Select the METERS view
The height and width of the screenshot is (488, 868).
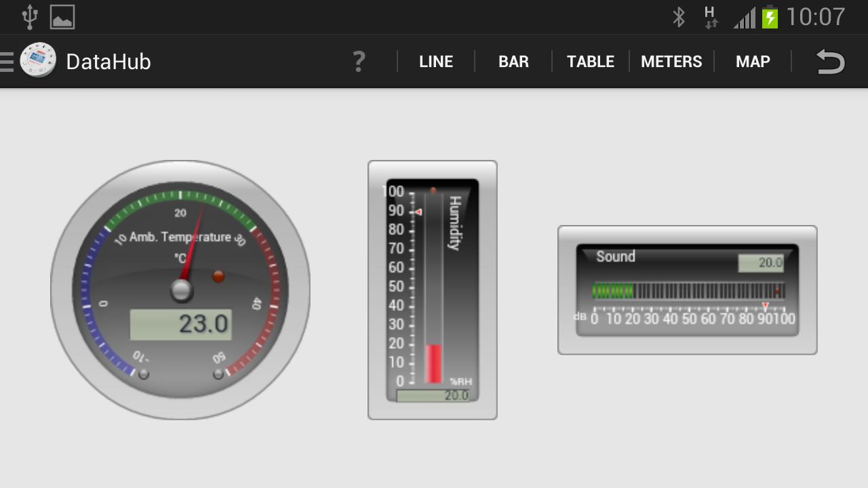(x=671, y=62)
